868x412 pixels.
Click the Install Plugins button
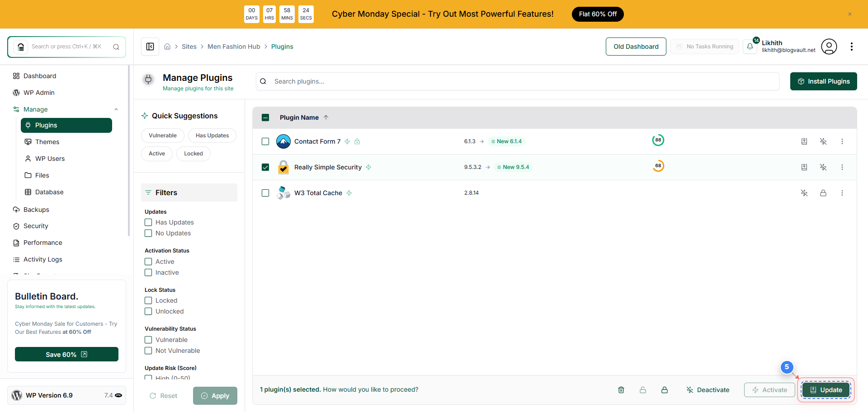click(823, 81)
